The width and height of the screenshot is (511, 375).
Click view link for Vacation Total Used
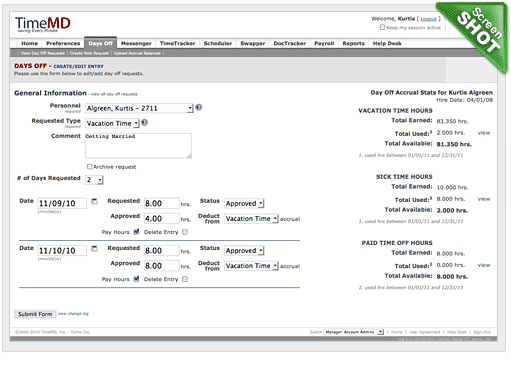pos(484,133)
